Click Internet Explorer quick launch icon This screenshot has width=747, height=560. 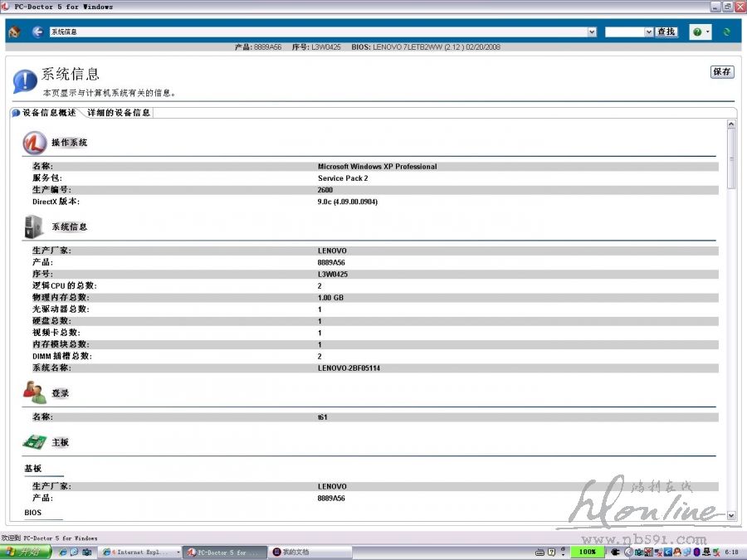pos(62,553)
